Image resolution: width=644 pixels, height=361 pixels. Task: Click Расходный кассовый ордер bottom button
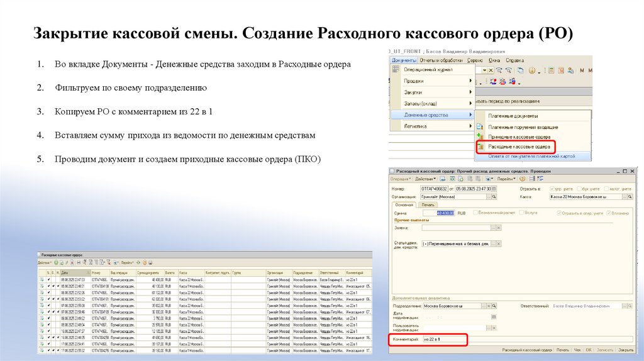point(527,350)
